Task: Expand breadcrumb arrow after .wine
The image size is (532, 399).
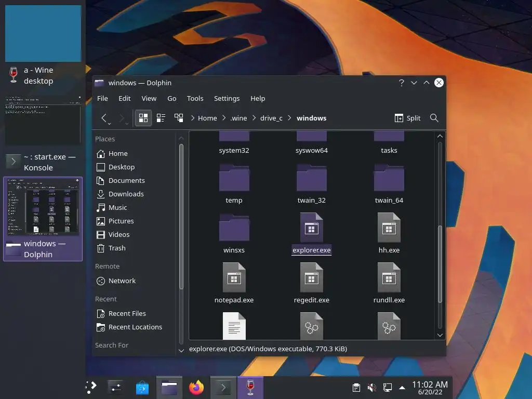Action: [254, 118]
